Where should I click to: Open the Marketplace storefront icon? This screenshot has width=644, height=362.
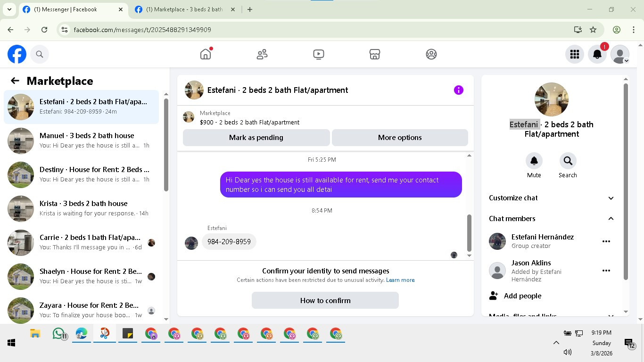375,54
